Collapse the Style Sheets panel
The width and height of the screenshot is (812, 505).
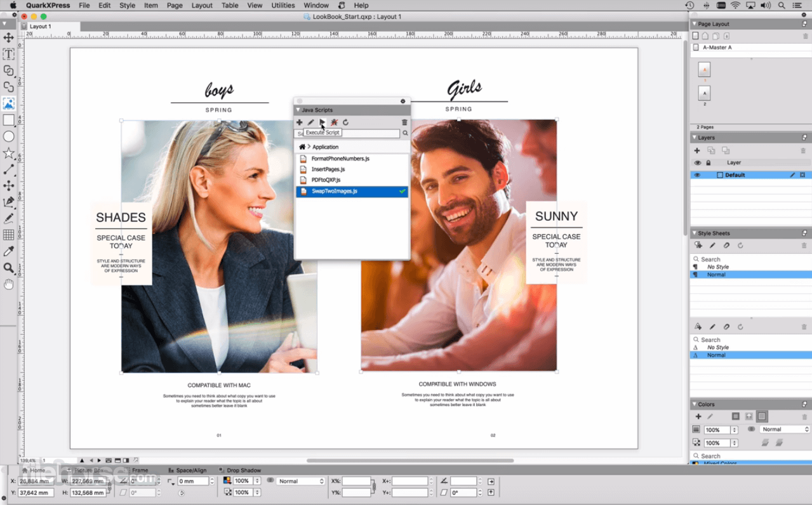point(695,233)
